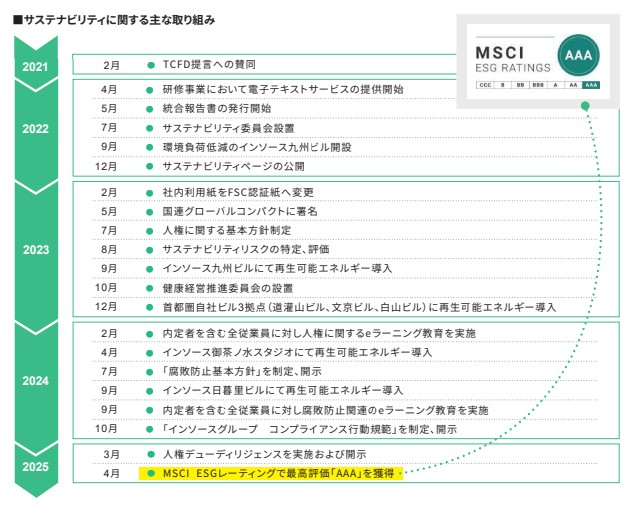Click the MSCI ESG RATINGS logo text
The width and height of the screenshot is (637, 505).
pyautogui.click(x=513, y=58)
